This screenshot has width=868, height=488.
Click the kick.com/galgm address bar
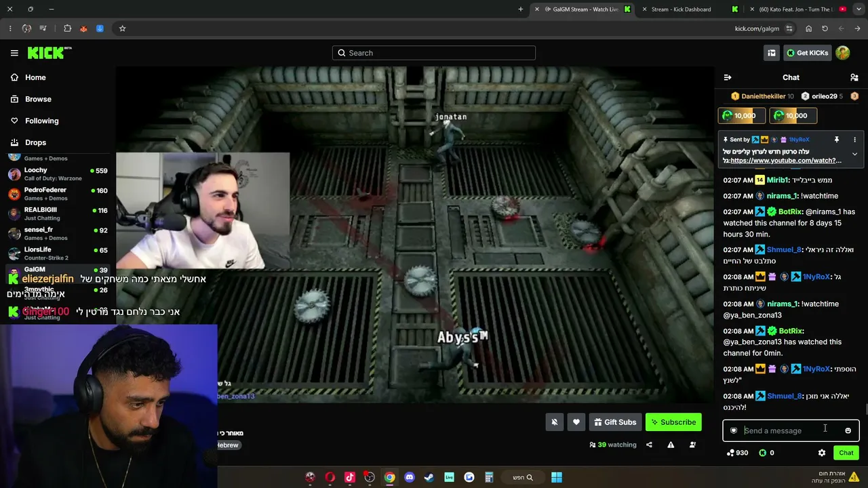coord(757,28)
